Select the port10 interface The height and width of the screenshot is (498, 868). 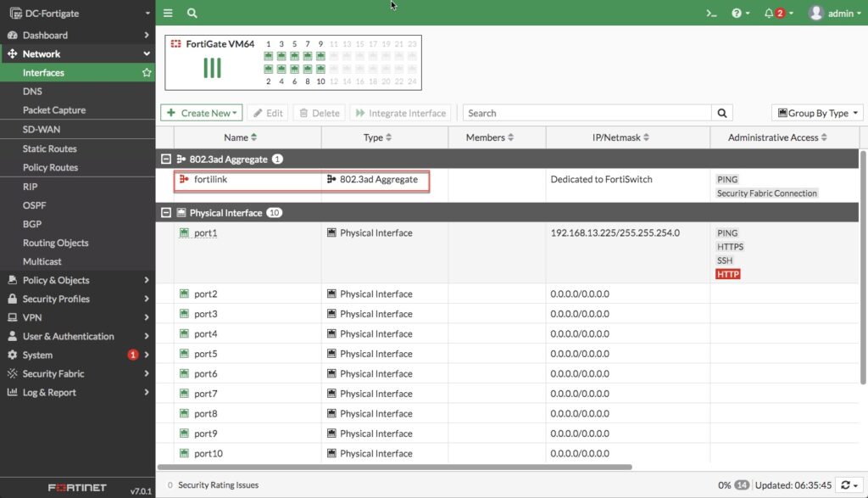pyautogui.click(x=209, y=454)
